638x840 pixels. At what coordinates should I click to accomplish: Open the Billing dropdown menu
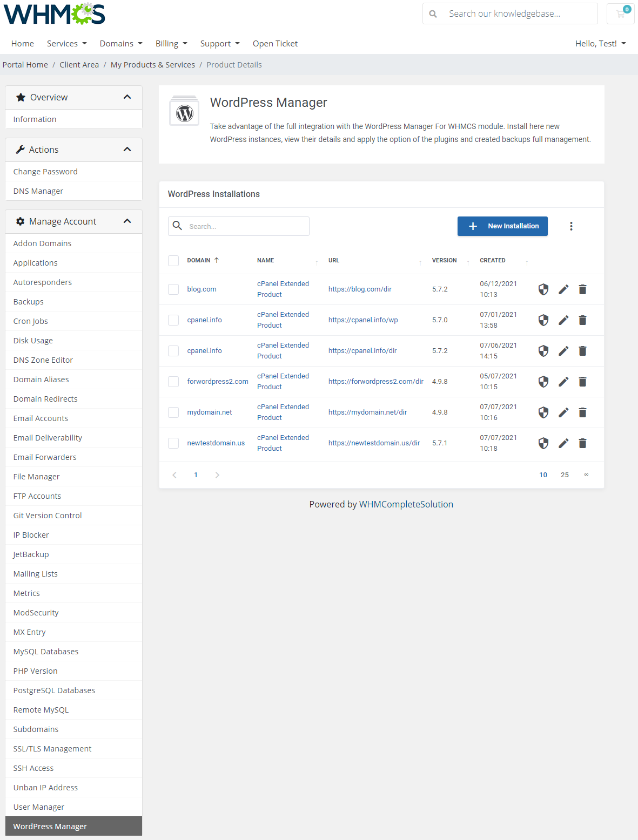[x=171, y=44]
